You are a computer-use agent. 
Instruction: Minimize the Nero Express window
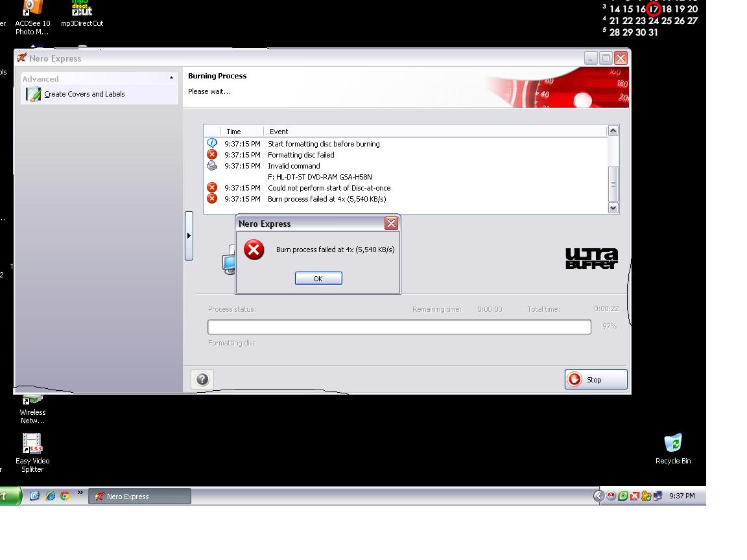click(x=590, y=58)
